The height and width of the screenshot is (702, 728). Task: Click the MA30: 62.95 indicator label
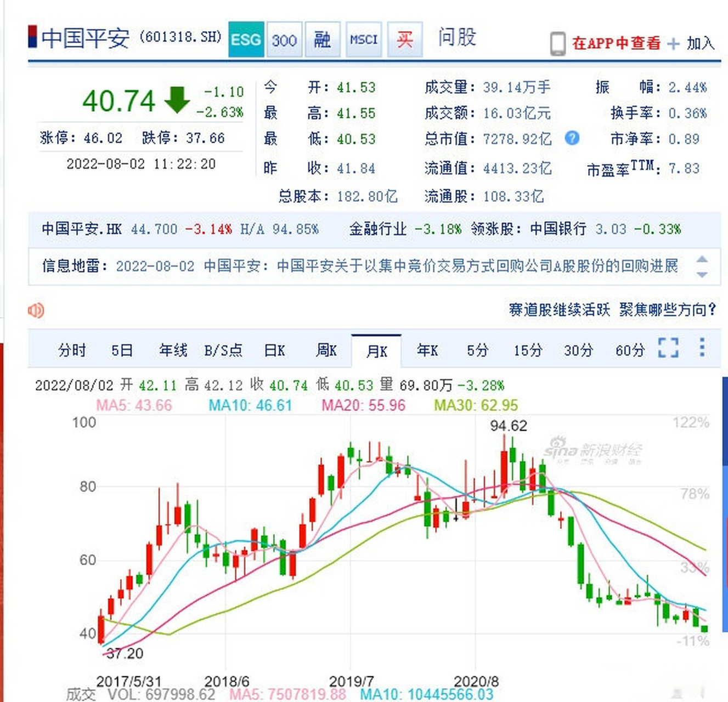(476, 405)
